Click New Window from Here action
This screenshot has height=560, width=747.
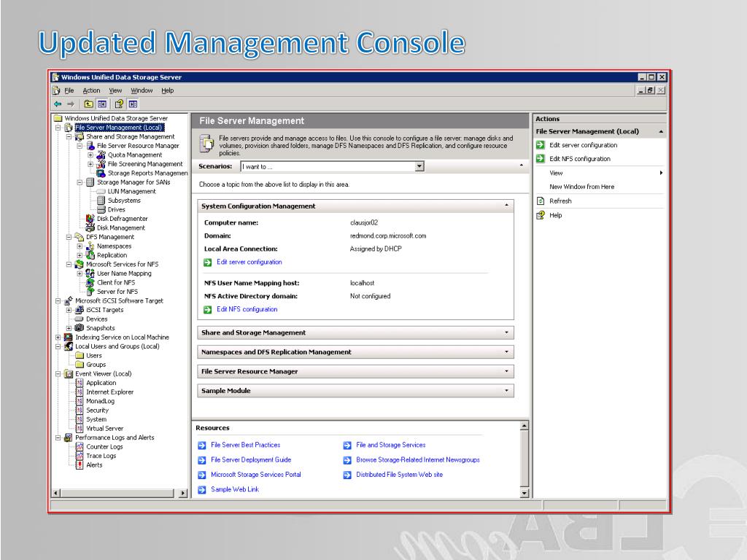[581, 187]
